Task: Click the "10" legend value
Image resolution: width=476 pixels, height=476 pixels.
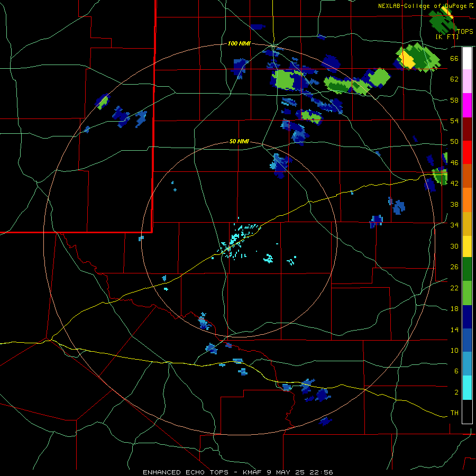Action: pos(454,351)
